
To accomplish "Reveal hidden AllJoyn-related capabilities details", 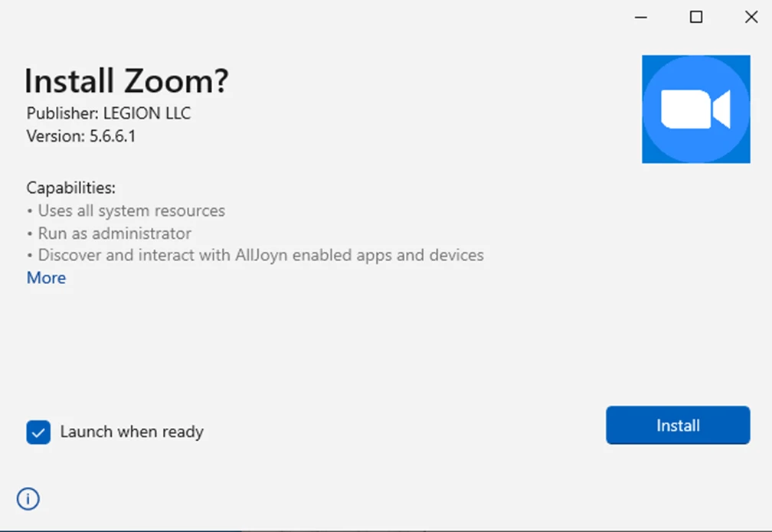I will click(x=46, y=278).
